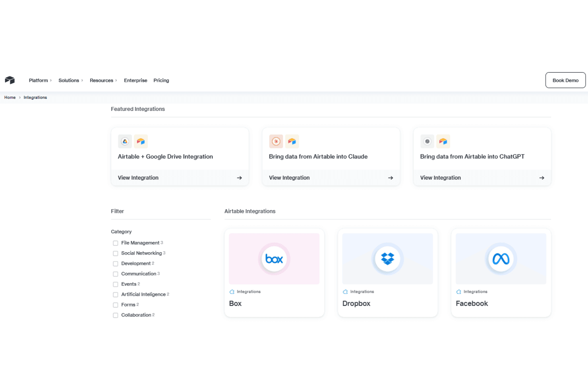Click the Box logo thumbnail
The width and height of the screenshot is (588, 392).
[x=274, y=259]
